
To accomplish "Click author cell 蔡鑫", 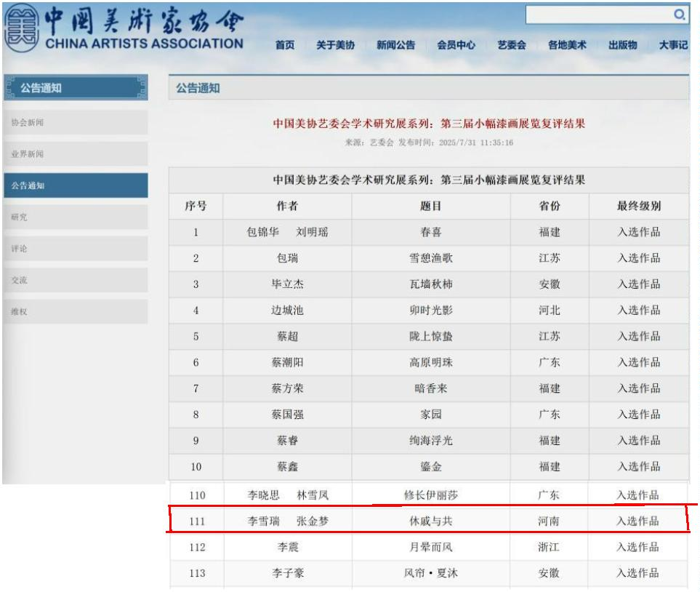I will click(287, 466).
